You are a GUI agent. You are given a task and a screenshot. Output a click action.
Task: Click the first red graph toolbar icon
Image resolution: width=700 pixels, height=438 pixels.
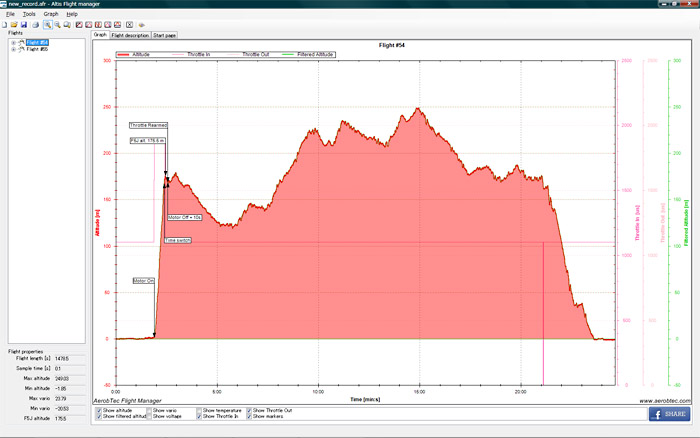pyautogui.click(x=79, y=25)
